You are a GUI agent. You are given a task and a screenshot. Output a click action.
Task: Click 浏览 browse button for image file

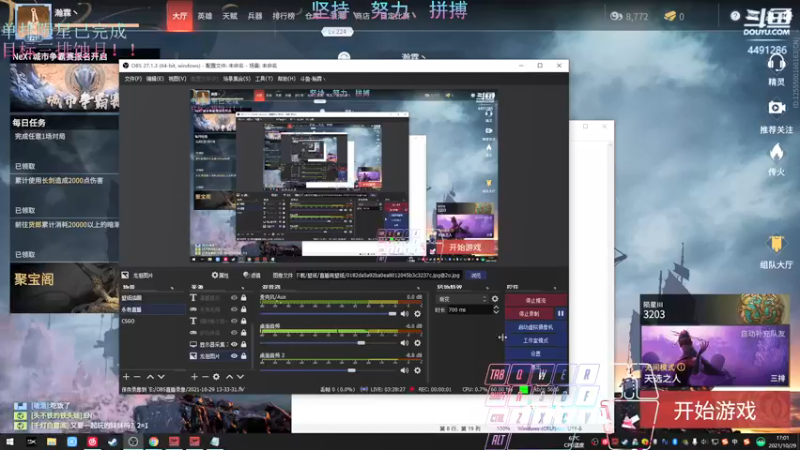click(476, 276)
